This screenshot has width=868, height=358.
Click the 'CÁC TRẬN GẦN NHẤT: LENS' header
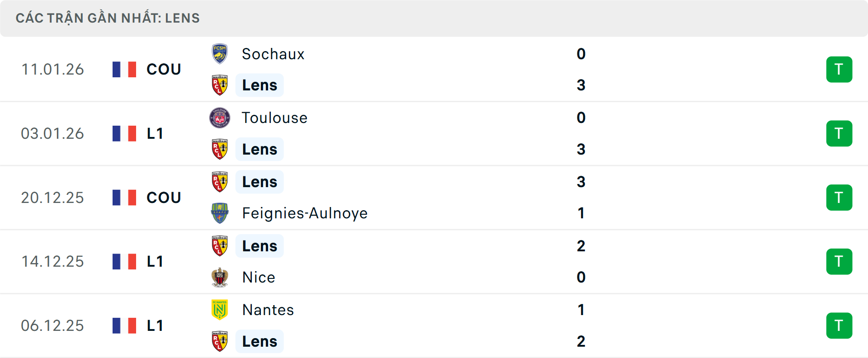(108, 18)
